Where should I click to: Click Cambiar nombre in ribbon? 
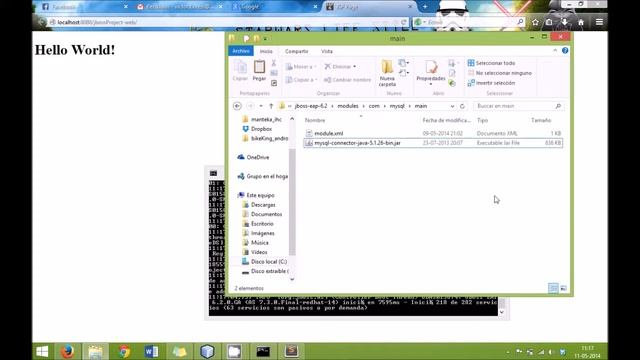click(347, 80)
